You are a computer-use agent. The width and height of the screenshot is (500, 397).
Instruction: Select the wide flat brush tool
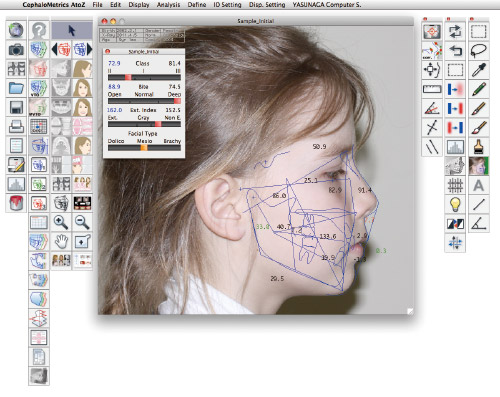click(479, 147)
